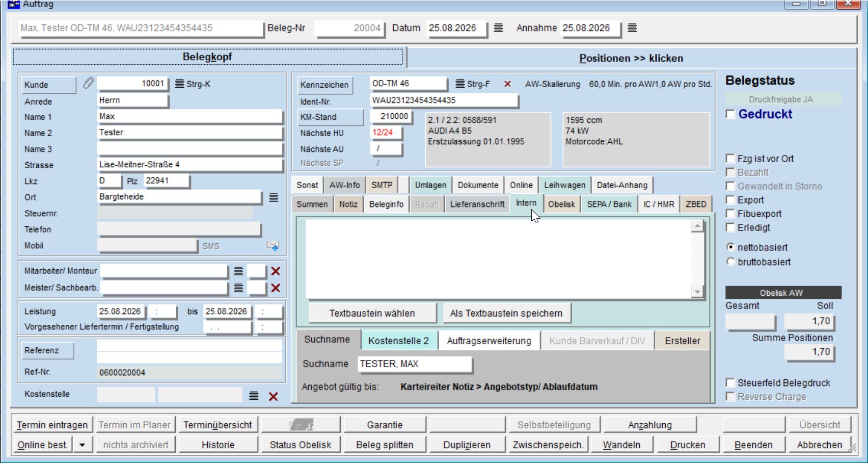Open vehicle lookup list icon beside Strg-F
868x463 pixels.
tap(460, 84)
